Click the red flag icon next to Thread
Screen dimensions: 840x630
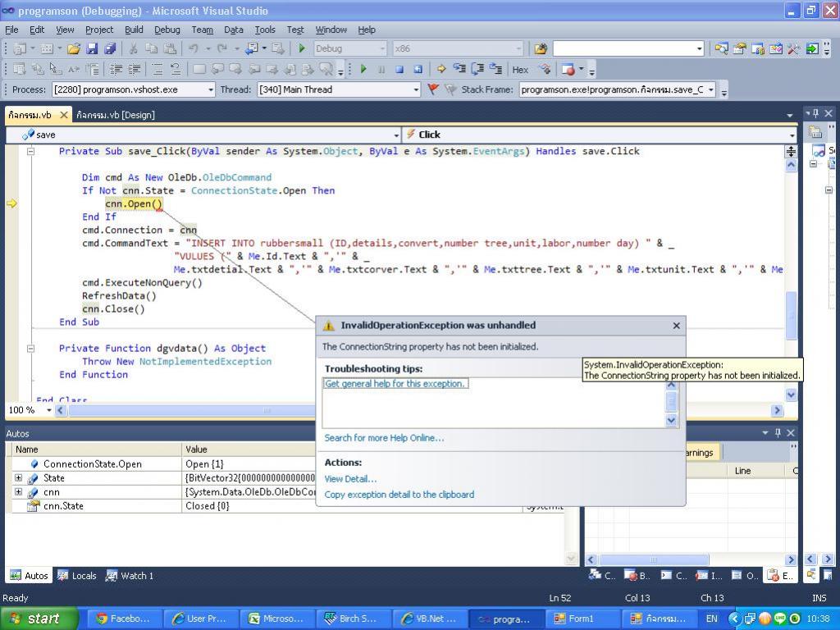pyautogui.click(x=433, y=89)
